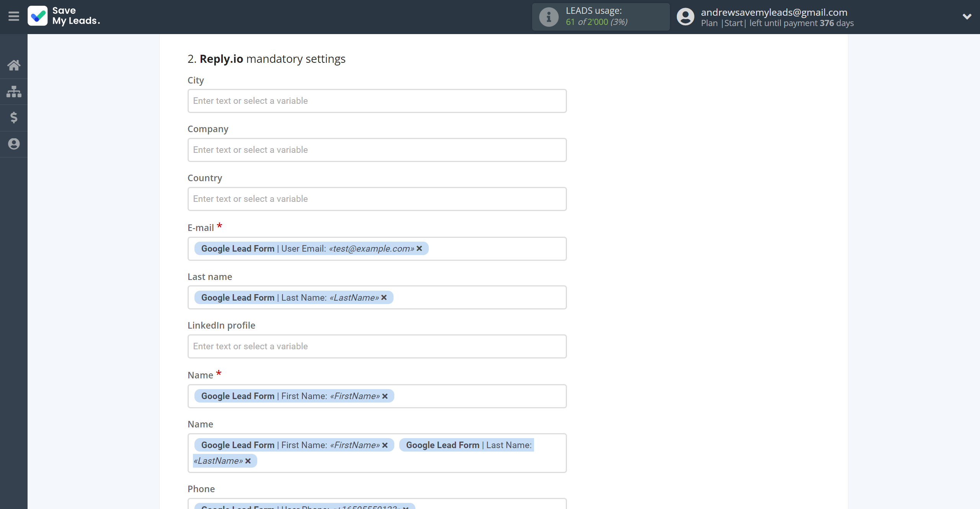The image size is (980, 509).
Task: Open billing dollar icon in sidebar
Action: pos(14,118)
